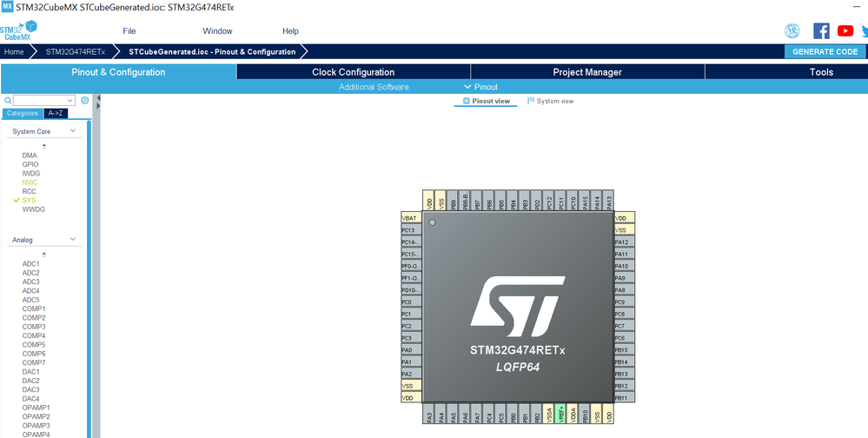Switch to System view
868x438 pixels.
(550, 101)
